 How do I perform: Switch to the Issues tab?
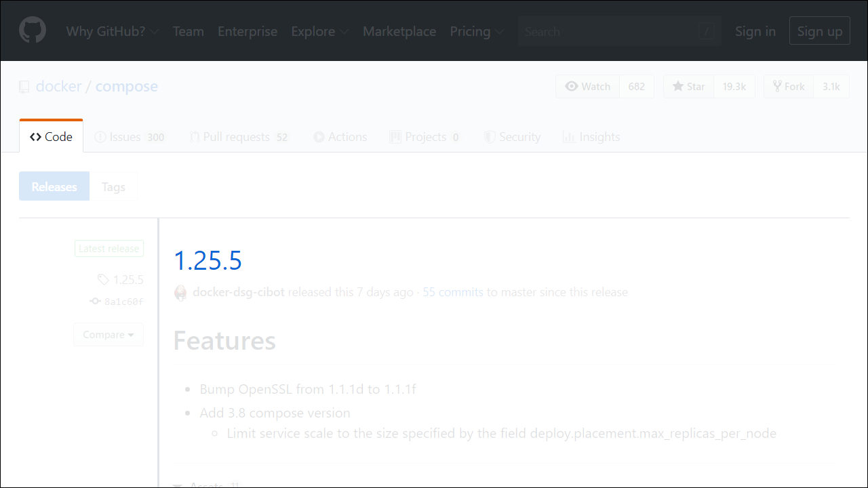(130, 137)
